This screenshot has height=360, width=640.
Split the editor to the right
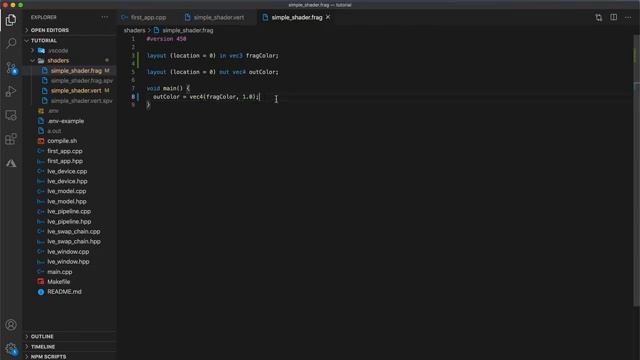613,17
